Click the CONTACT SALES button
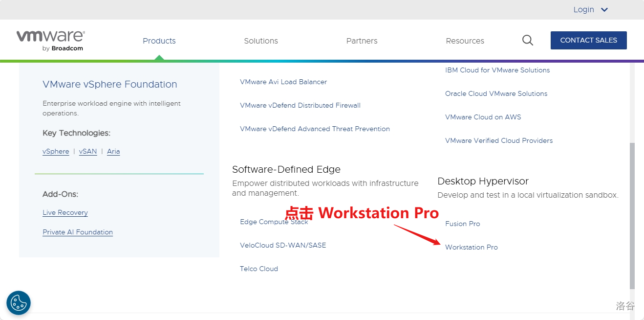 [588, 40]
